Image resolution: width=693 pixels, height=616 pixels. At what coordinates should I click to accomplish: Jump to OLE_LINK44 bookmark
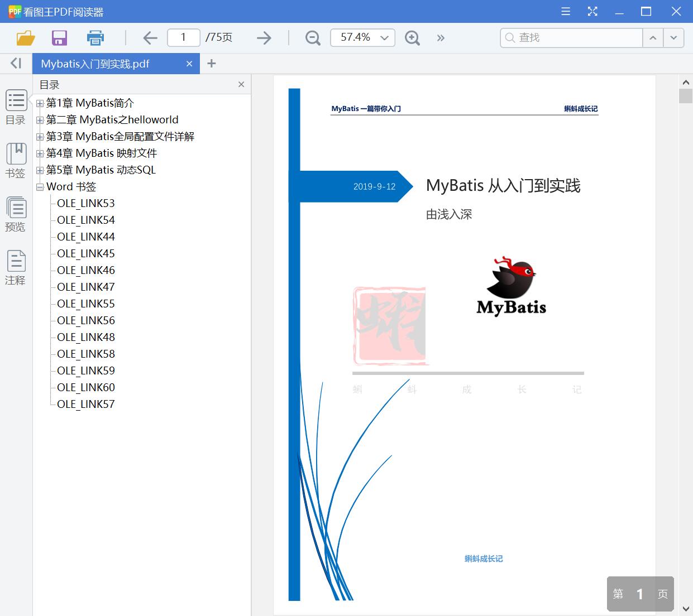pos(86,237)
